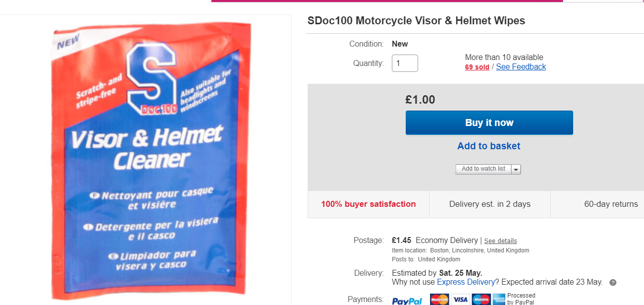This screenshot has width=644, height=305.
Task: Click the 60-day returns info
Action: (x=611, y=204)
